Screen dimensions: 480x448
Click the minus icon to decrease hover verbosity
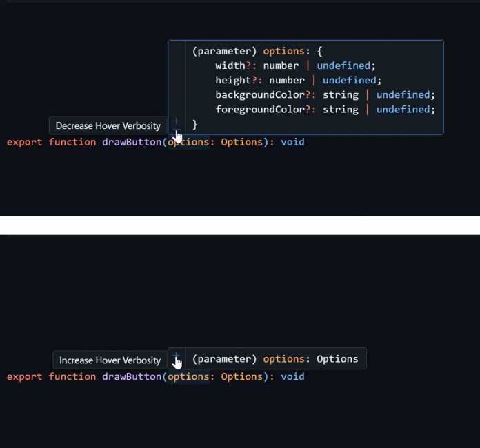176,131
